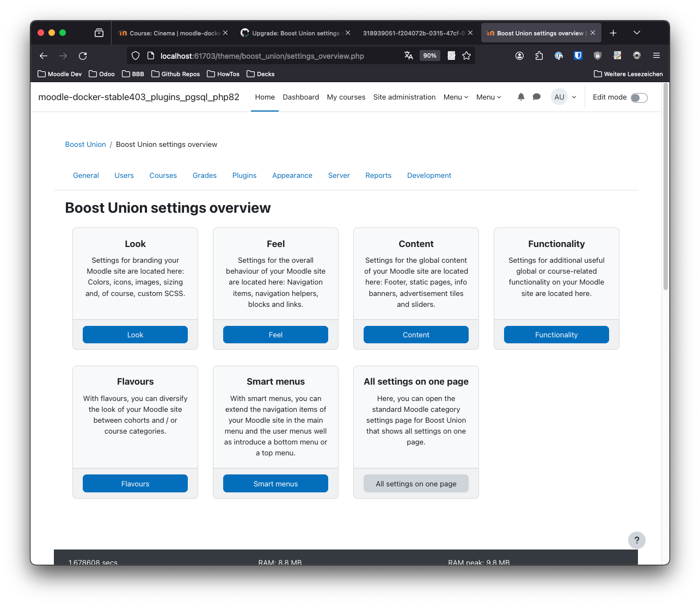700x605 pixels.
Task: Click the help question mark button
Action: point(637,540)
